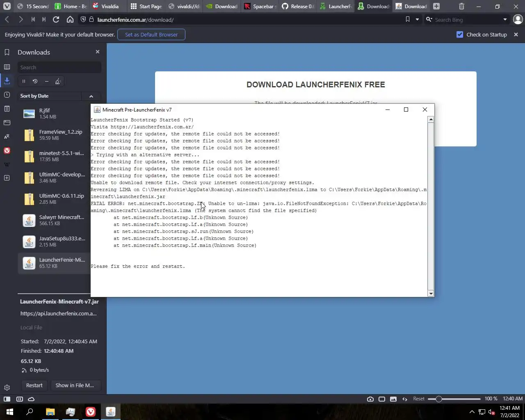
Task: Adjust the page zoom slider handle
Action: pos(438,399)
